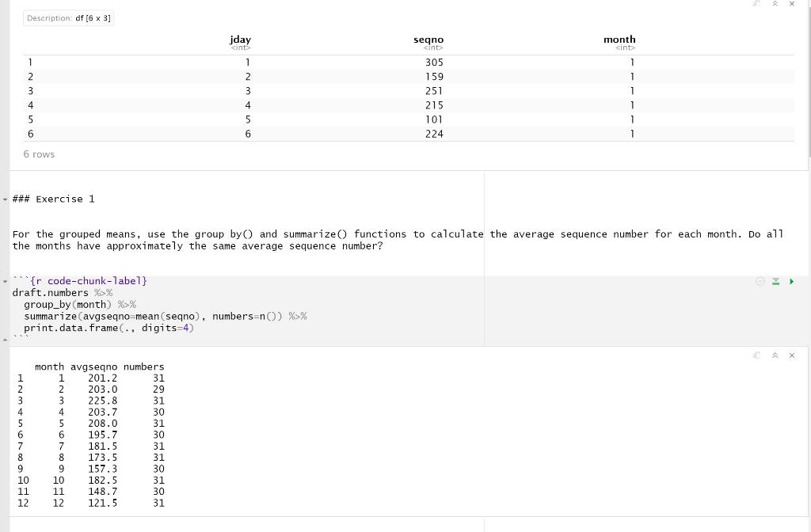Click the editor vertical scrollbar
The height and width of the screenshot is (532, 811).
pos(809,78)
